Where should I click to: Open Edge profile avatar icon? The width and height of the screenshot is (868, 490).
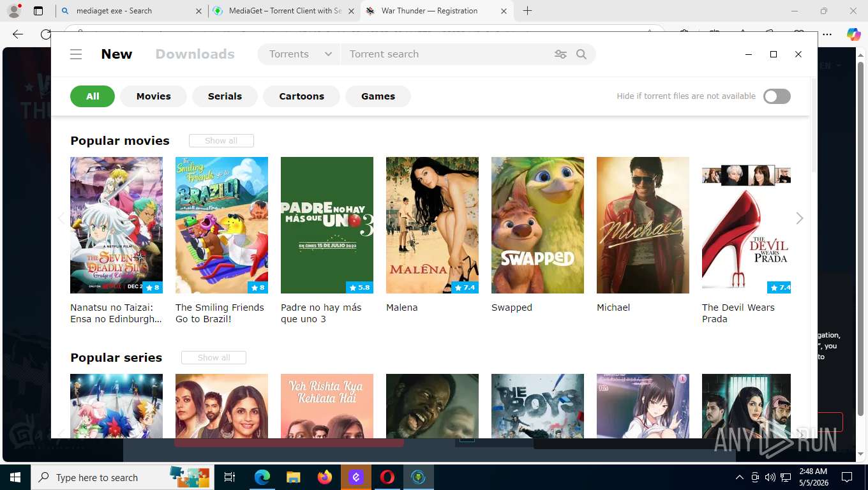13,11
